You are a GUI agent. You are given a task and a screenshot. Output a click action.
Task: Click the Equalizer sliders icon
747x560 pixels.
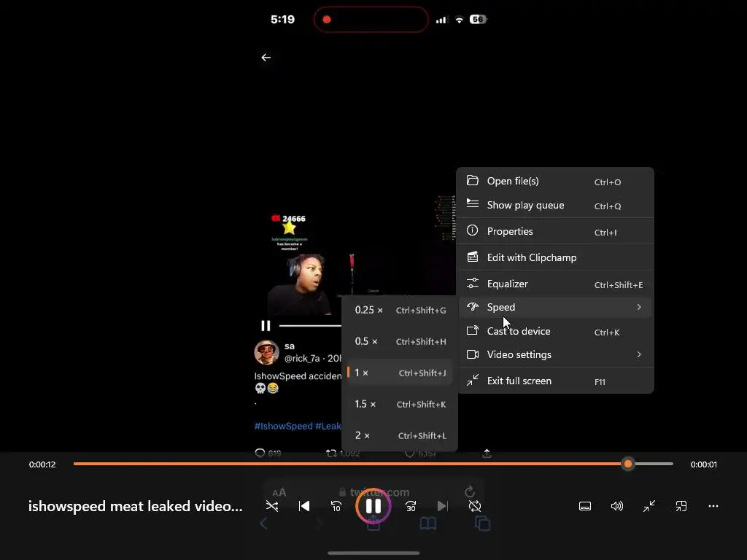coord(472,284)
